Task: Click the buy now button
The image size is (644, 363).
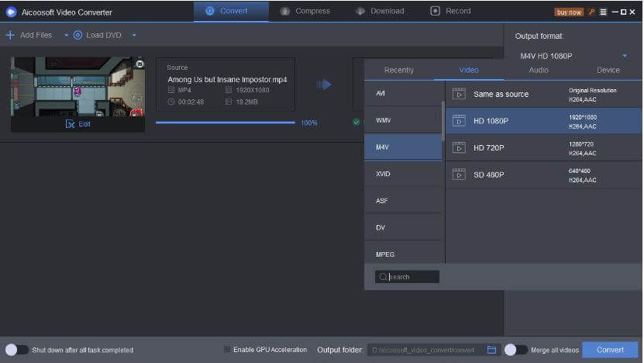Action: point(569,12)
